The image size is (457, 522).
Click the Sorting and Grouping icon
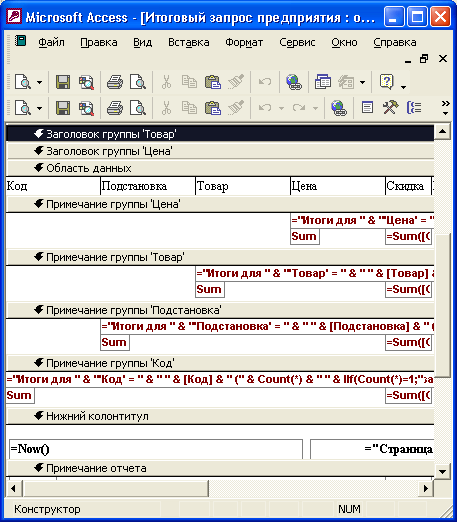414,108
